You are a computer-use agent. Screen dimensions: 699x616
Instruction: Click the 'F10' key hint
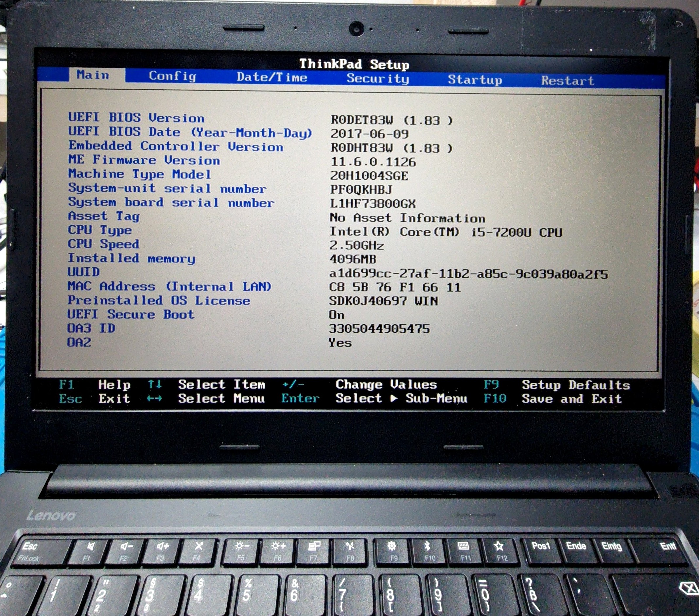[495, 398]
